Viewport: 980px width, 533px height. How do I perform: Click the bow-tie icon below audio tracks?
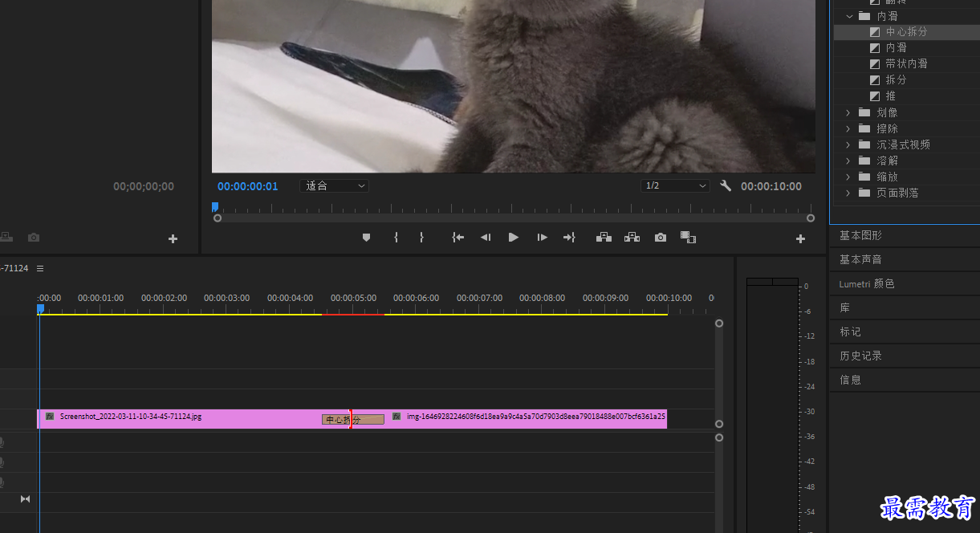click(x=25, y=499)
